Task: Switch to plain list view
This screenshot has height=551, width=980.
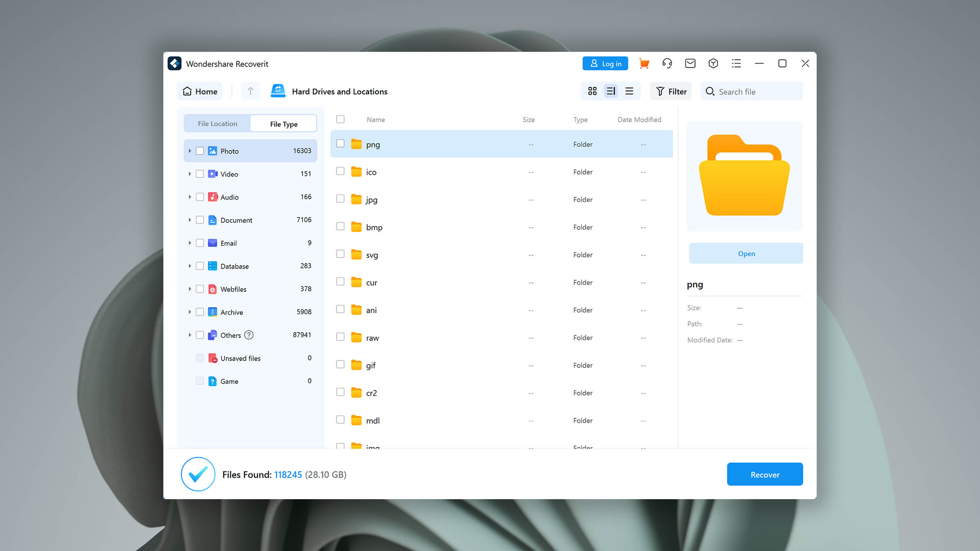Action: tap(629, 91)
